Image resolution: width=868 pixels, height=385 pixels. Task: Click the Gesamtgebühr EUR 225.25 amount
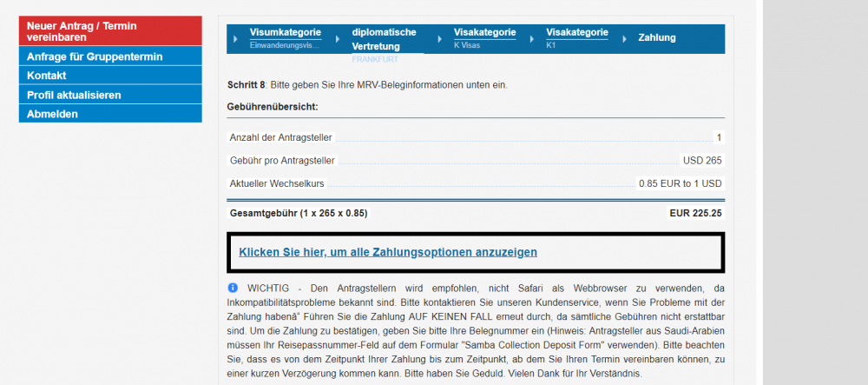[695, 212]
